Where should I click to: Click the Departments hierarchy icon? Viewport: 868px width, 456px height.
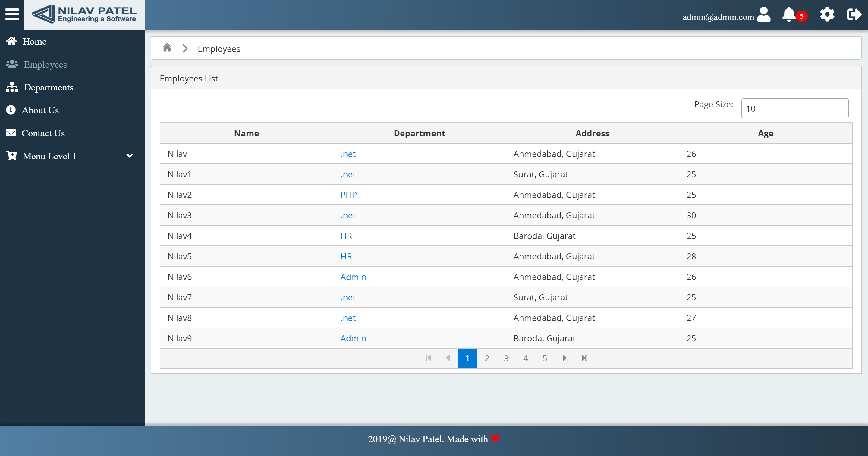pyautogui.click(x=11, y=87)
